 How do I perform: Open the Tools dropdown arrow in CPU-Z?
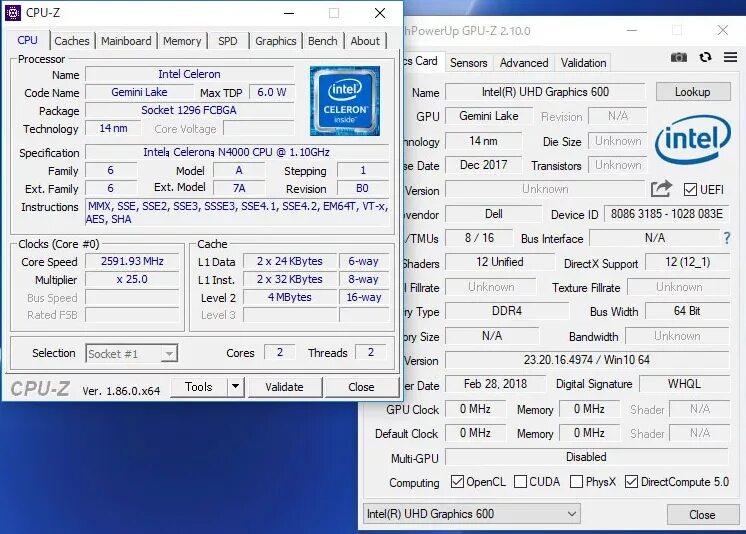[236, 386]
